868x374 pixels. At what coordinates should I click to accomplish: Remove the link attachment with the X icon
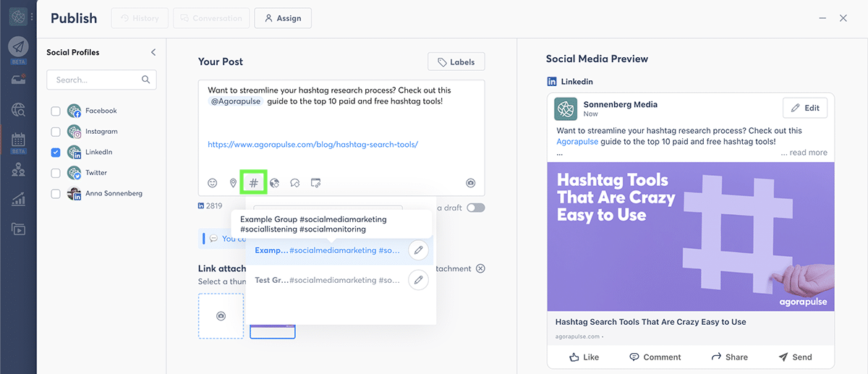(x=480, y=268)
